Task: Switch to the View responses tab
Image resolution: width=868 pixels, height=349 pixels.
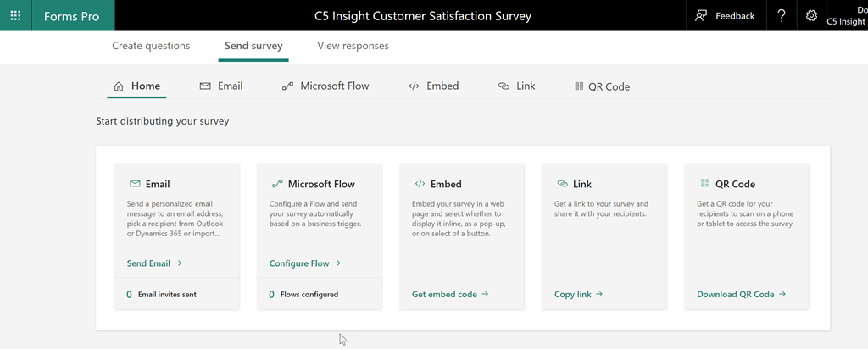Action: click(x=353, y=46)
